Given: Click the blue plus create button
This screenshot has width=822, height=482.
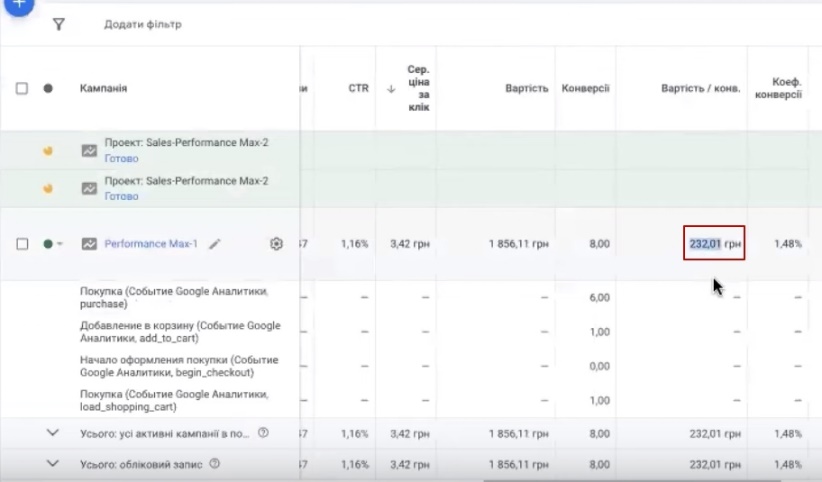Looking at the screenshot, I should pyautogui.click(x=18, y=5).
